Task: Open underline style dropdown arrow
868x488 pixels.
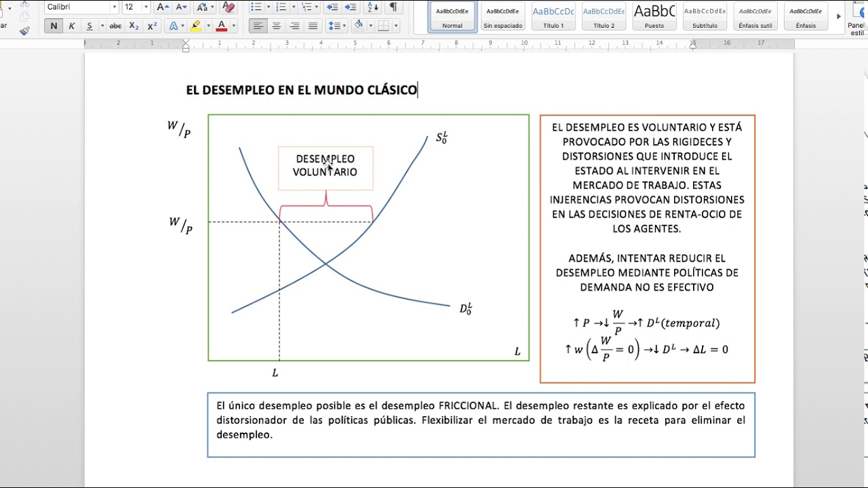Action: 102,26
